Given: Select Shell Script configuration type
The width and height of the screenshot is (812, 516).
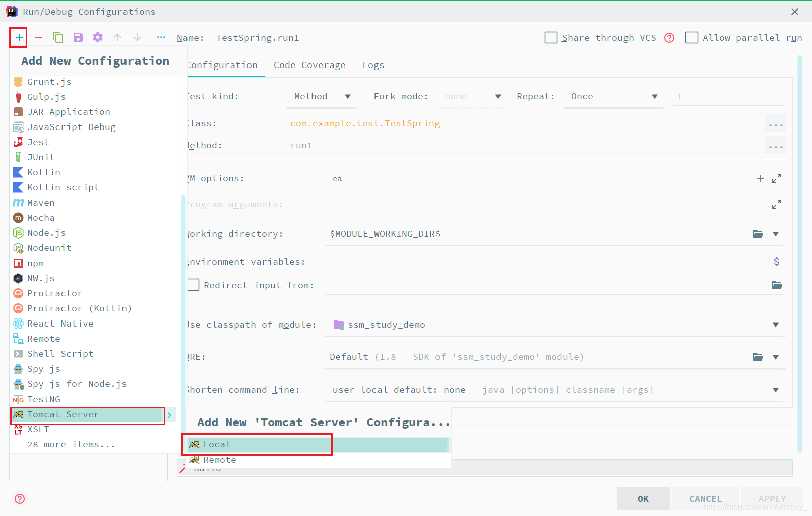Looking at the screenshot, I should (95, 354).
